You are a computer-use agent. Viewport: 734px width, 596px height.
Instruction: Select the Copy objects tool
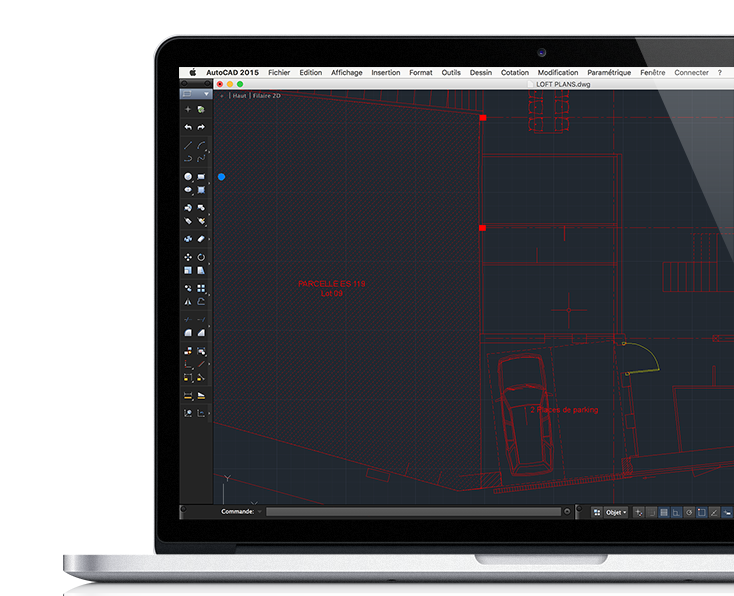pyautogui.click(x=188, y=288)
